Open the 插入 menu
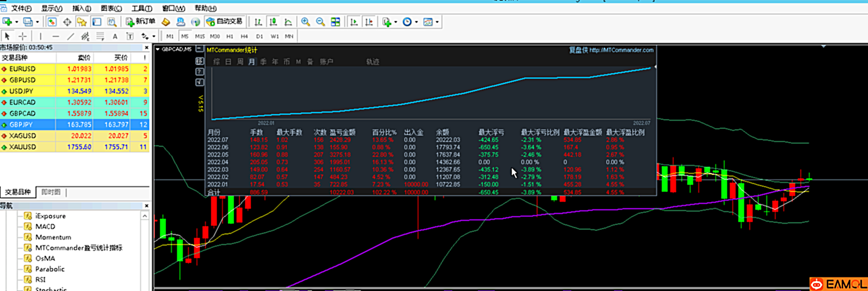The height and width of the screenshot is (291, 868). coord(81,8)
